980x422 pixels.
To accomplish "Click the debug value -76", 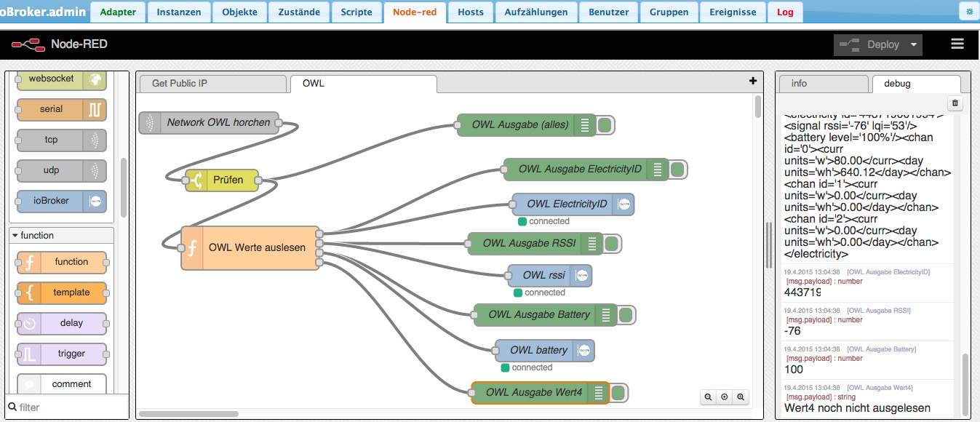I will pyautogui.click(x=793, y=331).
